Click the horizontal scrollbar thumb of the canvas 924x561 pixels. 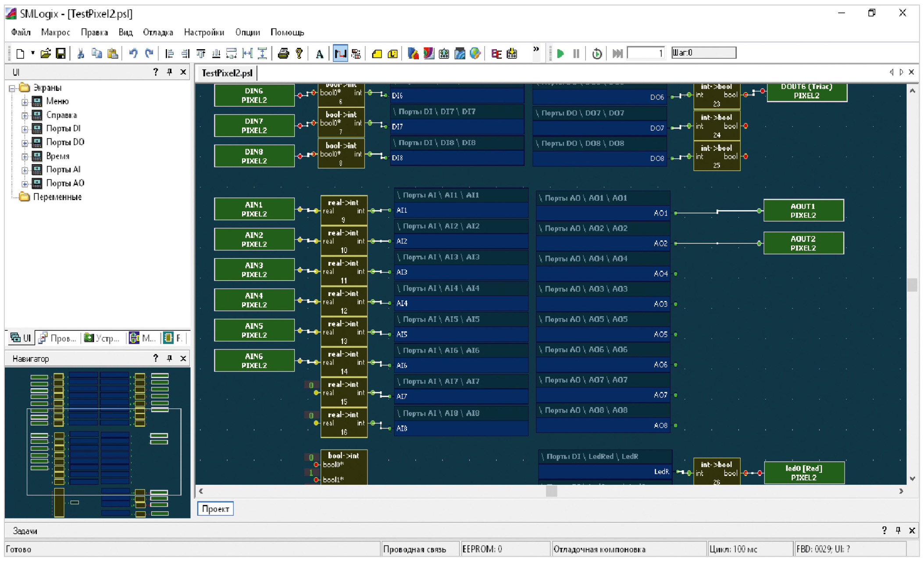click(x=551, y=491)
